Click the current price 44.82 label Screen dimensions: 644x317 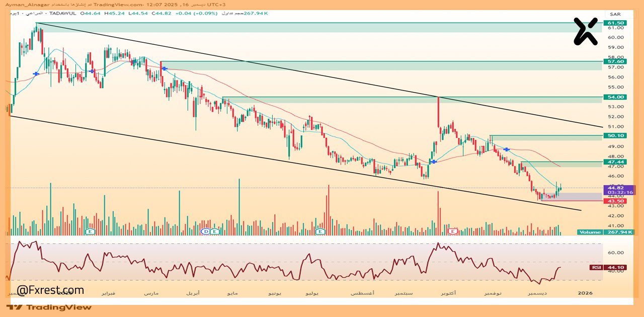click(616, 187)
